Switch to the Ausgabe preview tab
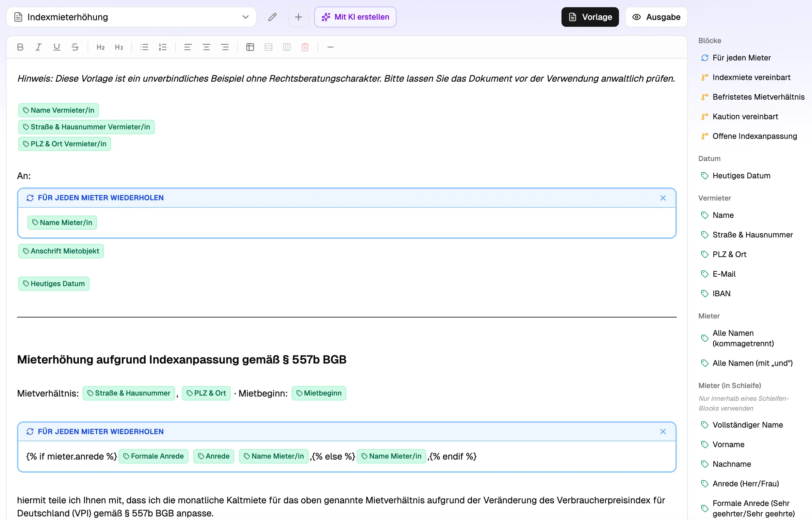Image resolution: width=812 pixels, height=520 pixels. tap(656, 17)
